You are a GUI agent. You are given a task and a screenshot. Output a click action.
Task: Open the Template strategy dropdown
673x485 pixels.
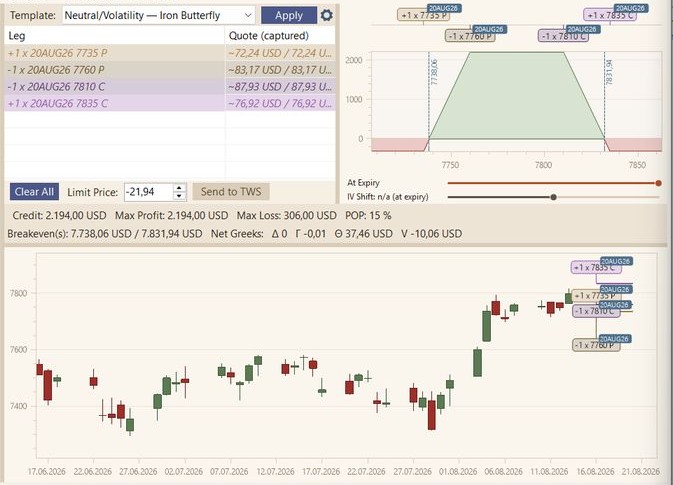[x=158, y=15]
